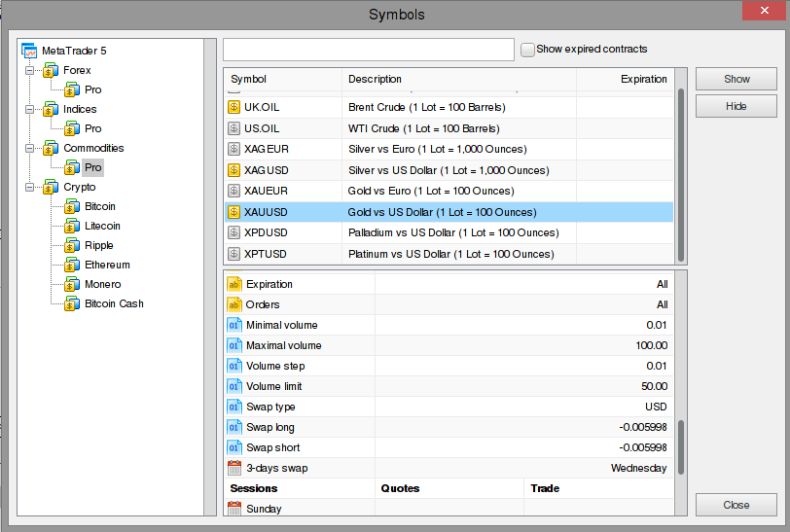Click the tree panel vertical scrollbar

tap(210, 277)
